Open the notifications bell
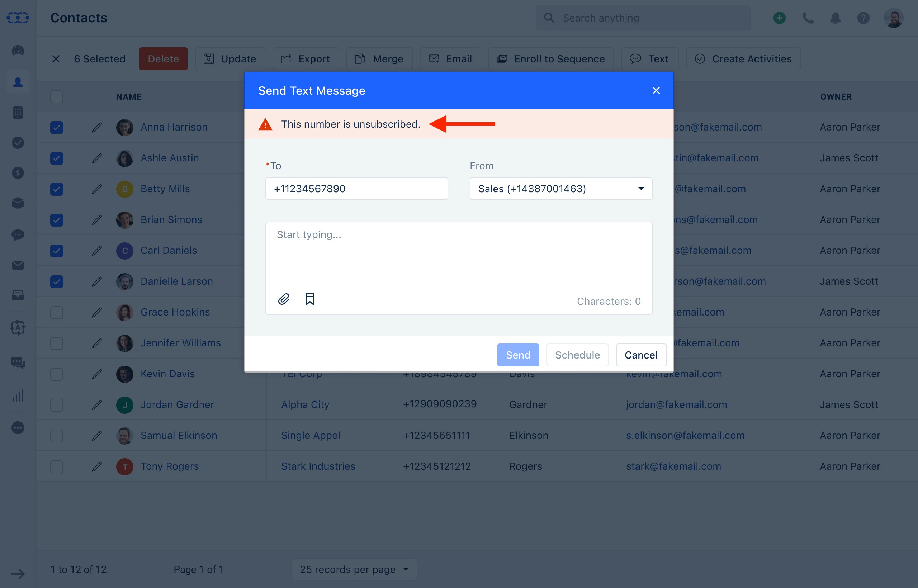The height and width of the screenshot is (588, 918). point(836,18)
